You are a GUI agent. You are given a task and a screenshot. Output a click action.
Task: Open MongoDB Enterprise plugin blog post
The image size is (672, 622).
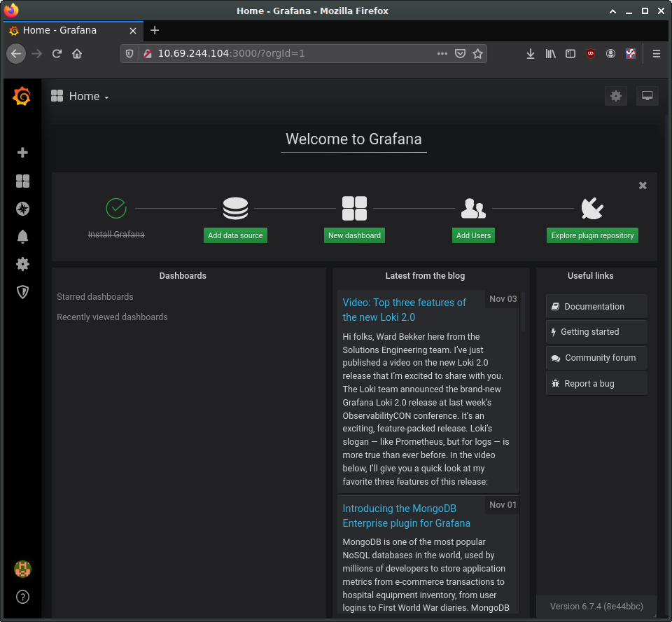point(406,516)
